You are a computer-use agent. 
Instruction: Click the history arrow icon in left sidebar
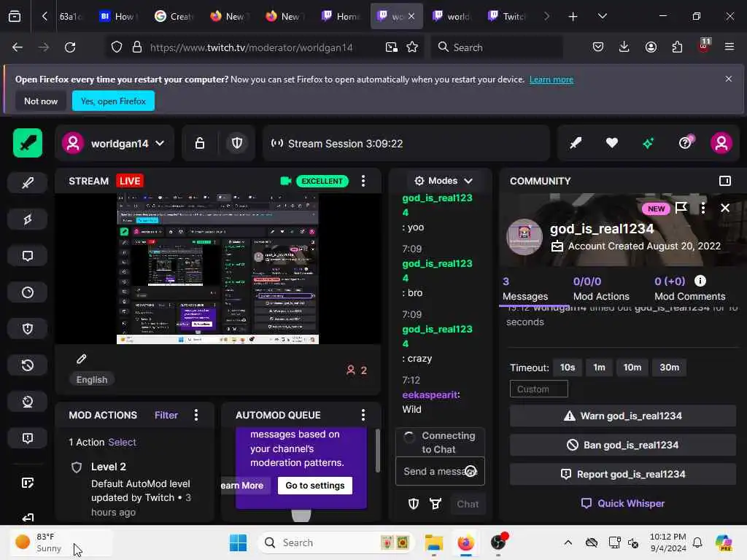pyautogui.click(x=28, y=365)
